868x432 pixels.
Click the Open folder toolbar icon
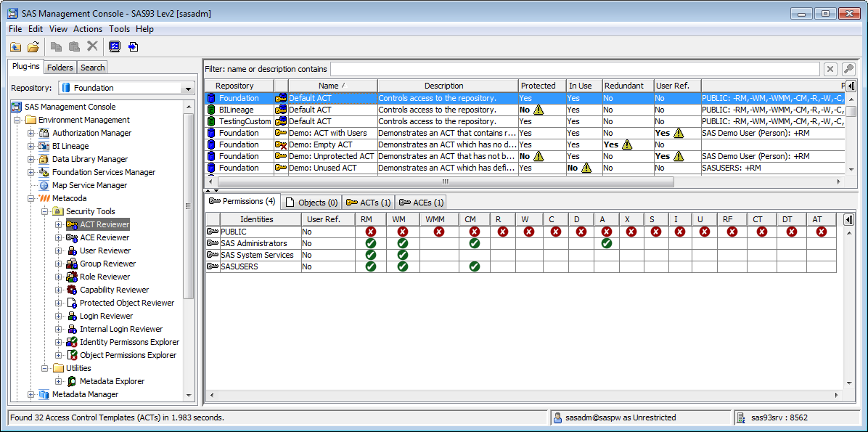pyautogui.click(x=33, y=47)
